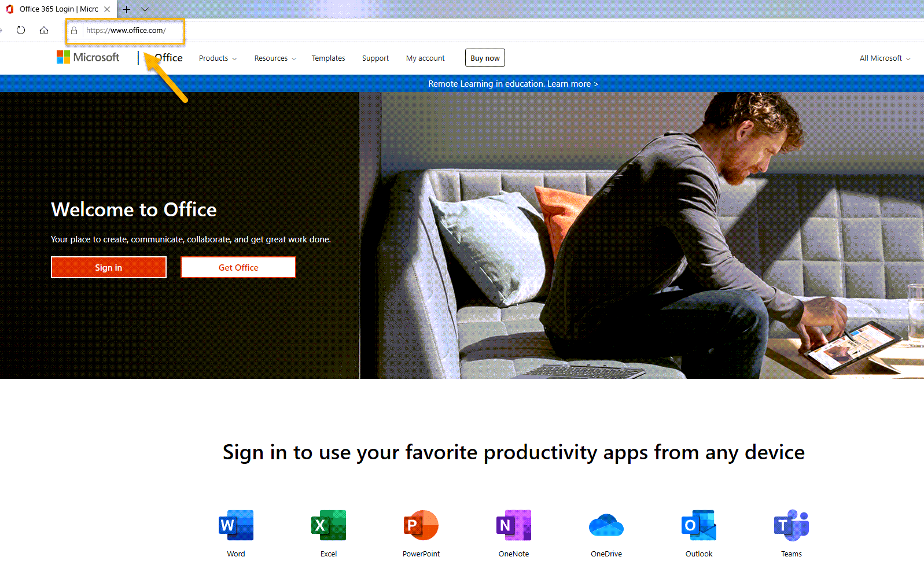Reload the page with refresh icon
This screenshot has width=924, height=568.
[x=21, y=30]
